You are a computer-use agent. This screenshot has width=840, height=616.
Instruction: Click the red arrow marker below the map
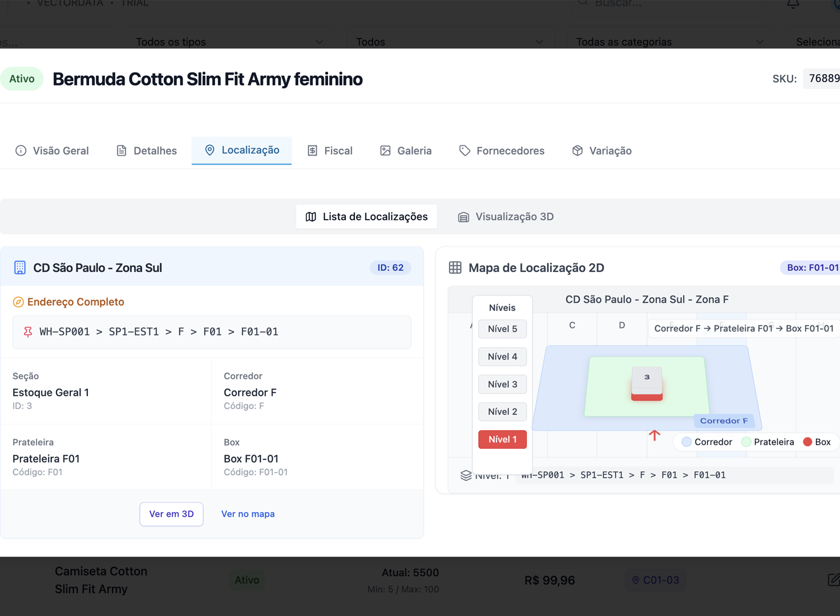(655, 436)
